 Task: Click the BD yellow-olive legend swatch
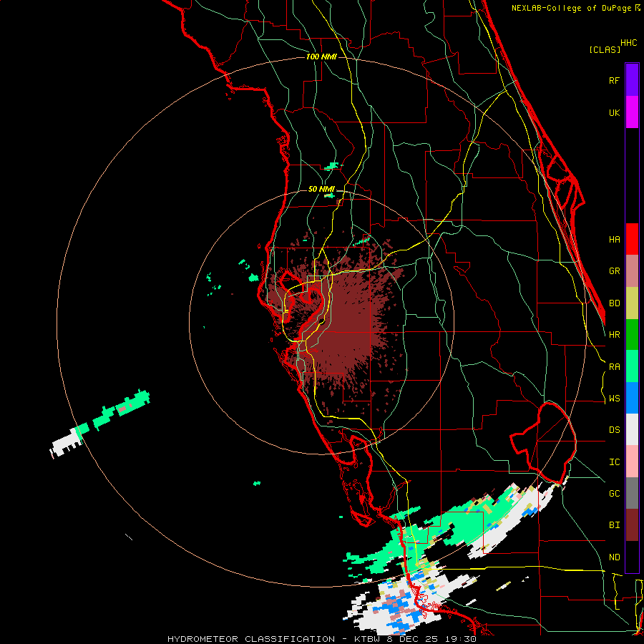632,303
